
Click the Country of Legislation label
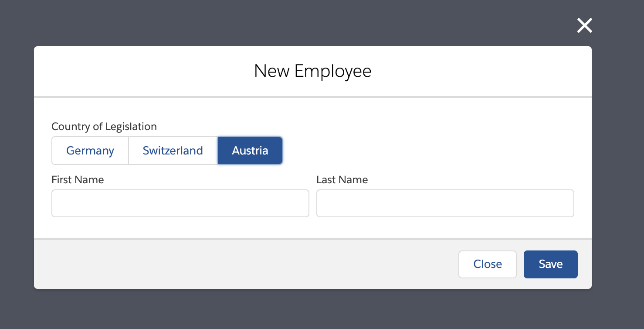[104, 127]
